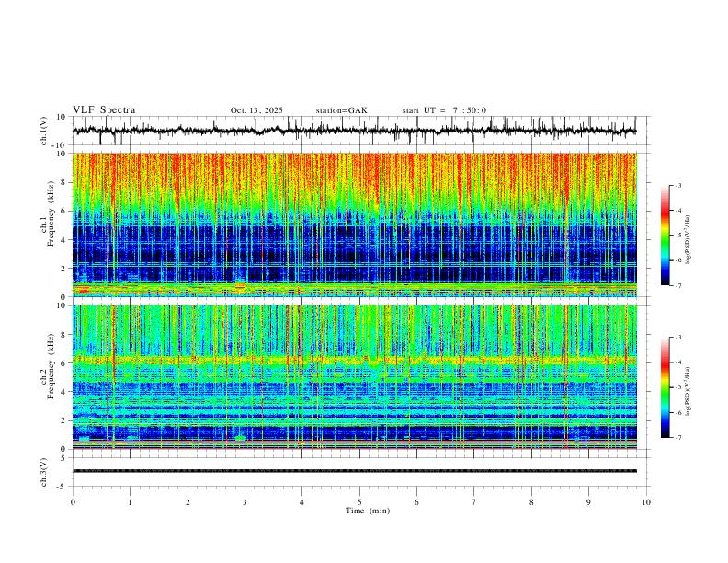Click time axis tick label '0'
Viewport: 728px width, 563px height.
[x=73, y=502]
